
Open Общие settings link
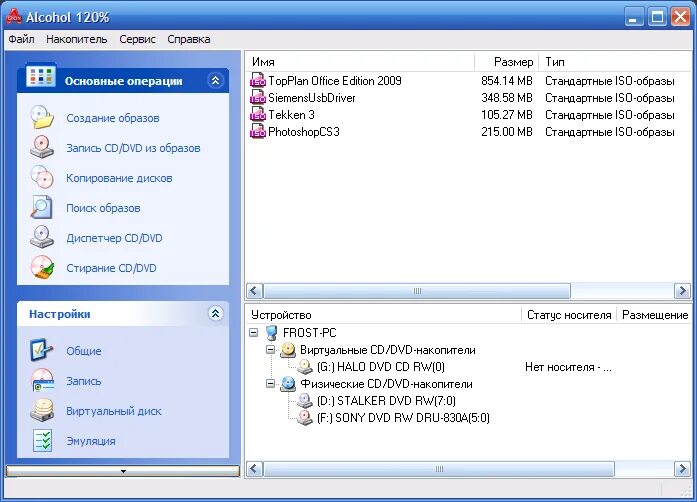(x=84, y=351)
